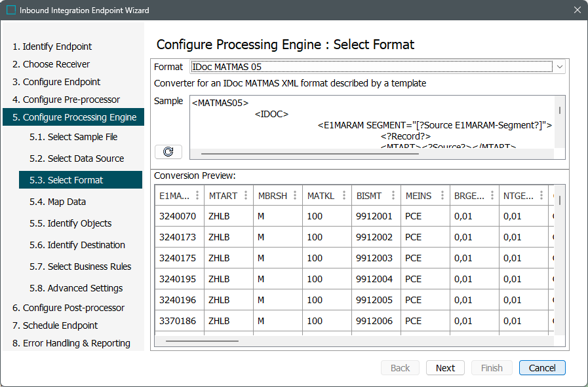Screen dimensions: 588x387
Task: Open step 7 Schedule Endpoint
Action: click(x=55, y=325)
